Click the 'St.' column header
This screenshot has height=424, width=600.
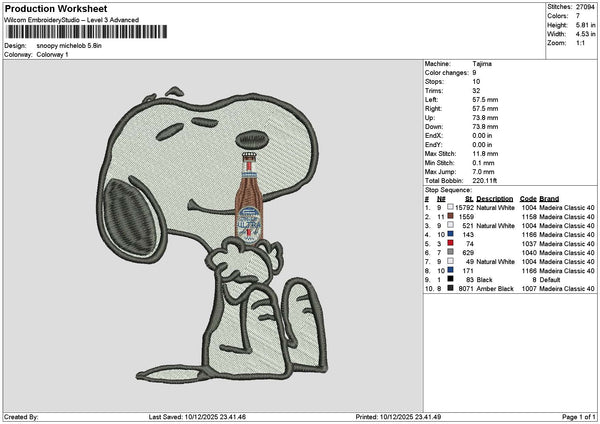tap(470, 199)
